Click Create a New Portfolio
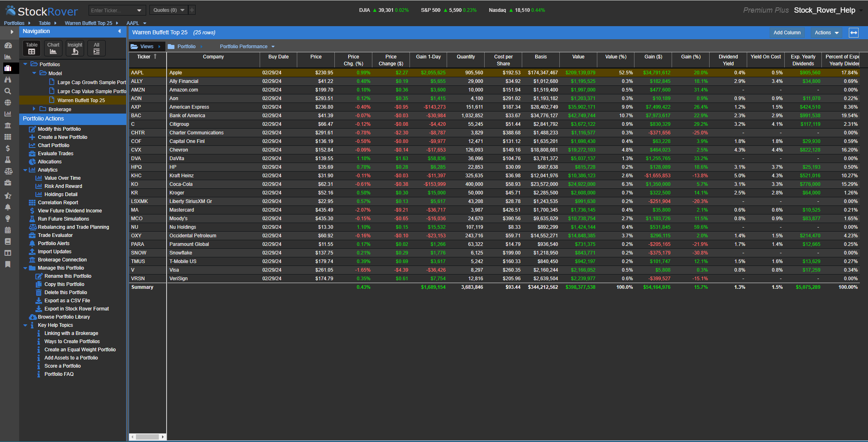This screenshot has width=868, height=442. pyautogui.click(x=62, y=137)
